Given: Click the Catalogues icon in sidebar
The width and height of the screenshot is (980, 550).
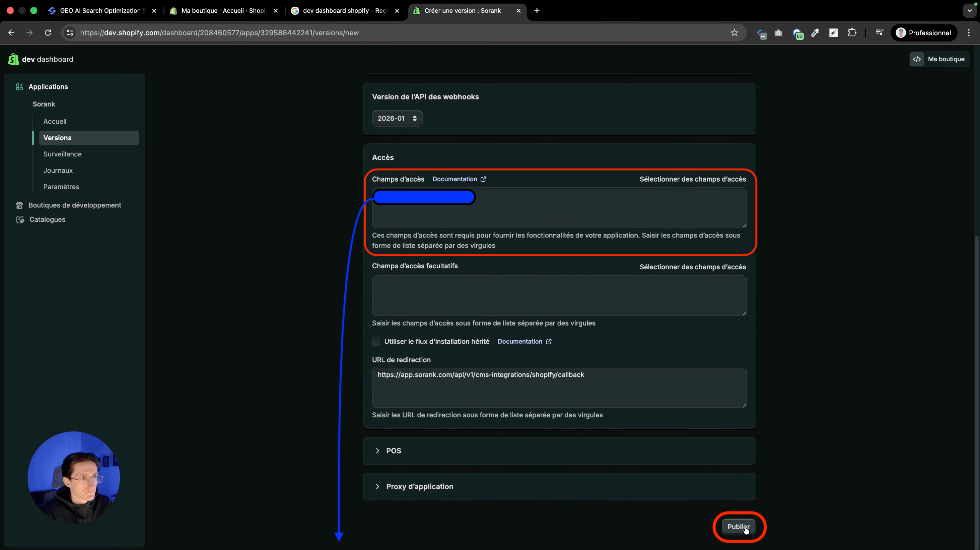Looking at the screenshot, I should [x=20, y=219].
